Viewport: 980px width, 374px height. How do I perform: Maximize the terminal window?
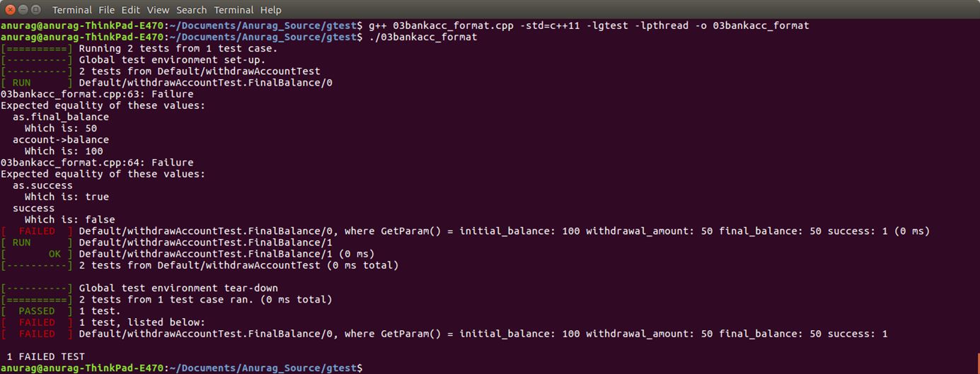[37, 10]
